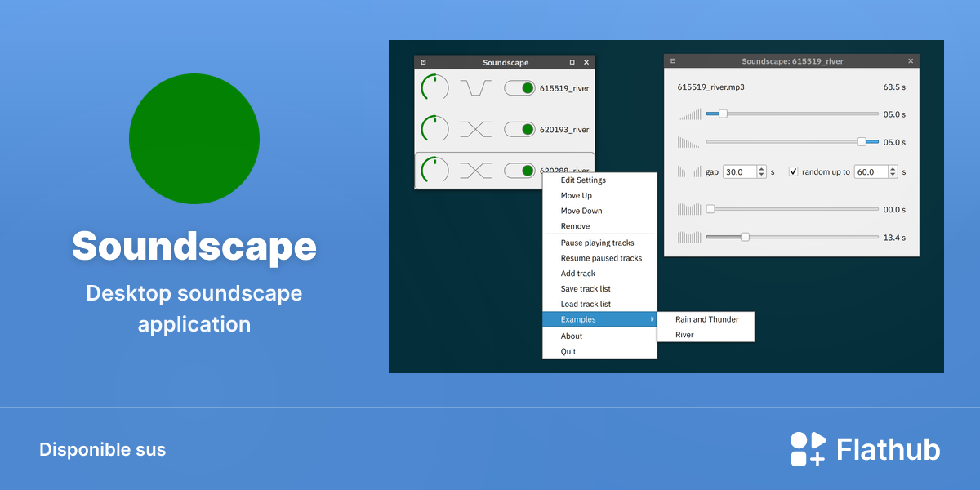Click the 620193_river track name
Viewport: 980px width, 490px height.
tap(564, 129)
